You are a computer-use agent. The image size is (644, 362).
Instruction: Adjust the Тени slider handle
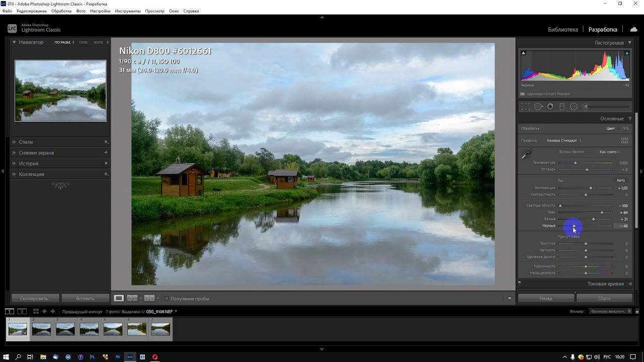pos(602,213)
